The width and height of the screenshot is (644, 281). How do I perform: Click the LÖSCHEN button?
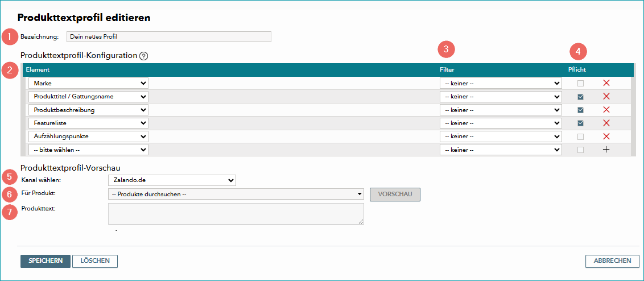[x=95, y=261]
